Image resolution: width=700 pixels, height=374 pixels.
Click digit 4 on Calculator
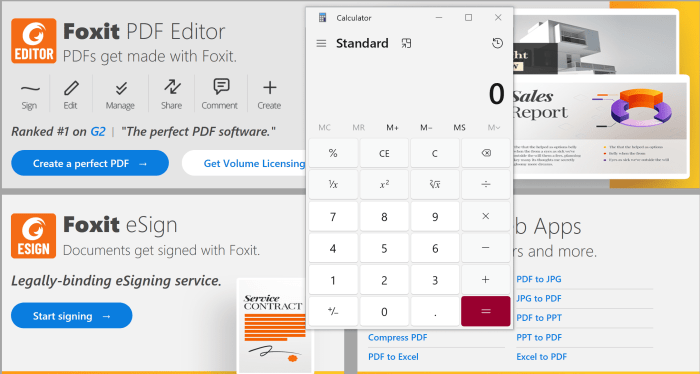(x=333, y=248)
